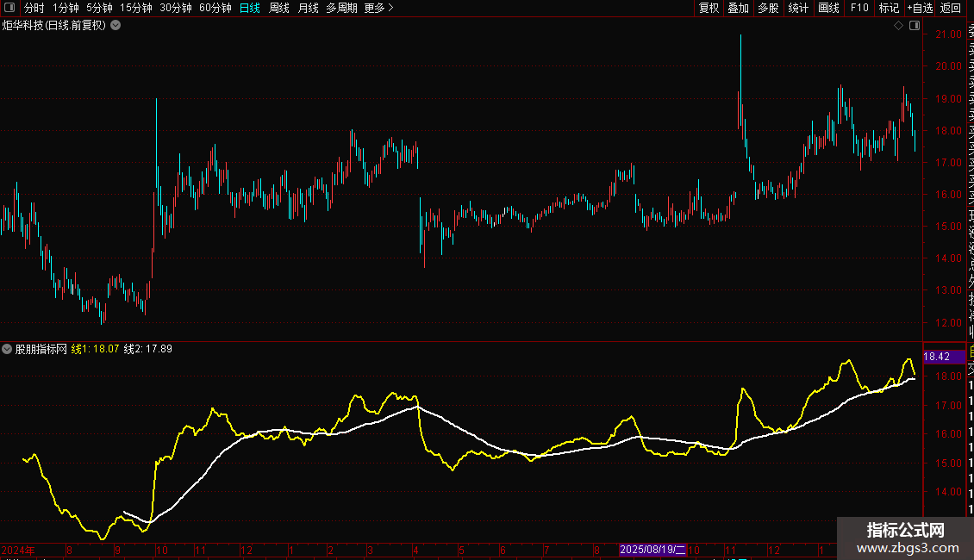This screenshot has width=974, height=560.
Task: Click the 标记 mark button
Action: [x=889, y=8]
